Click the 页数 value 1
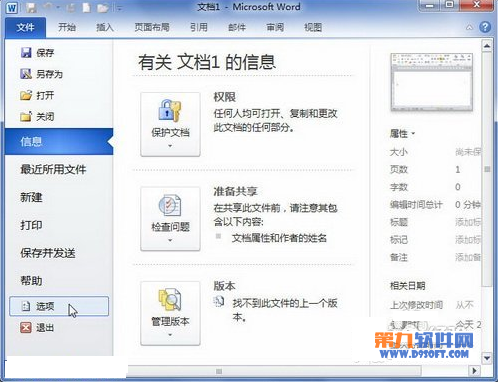Viewport: 498px width, 382px height. click(458, 169)
